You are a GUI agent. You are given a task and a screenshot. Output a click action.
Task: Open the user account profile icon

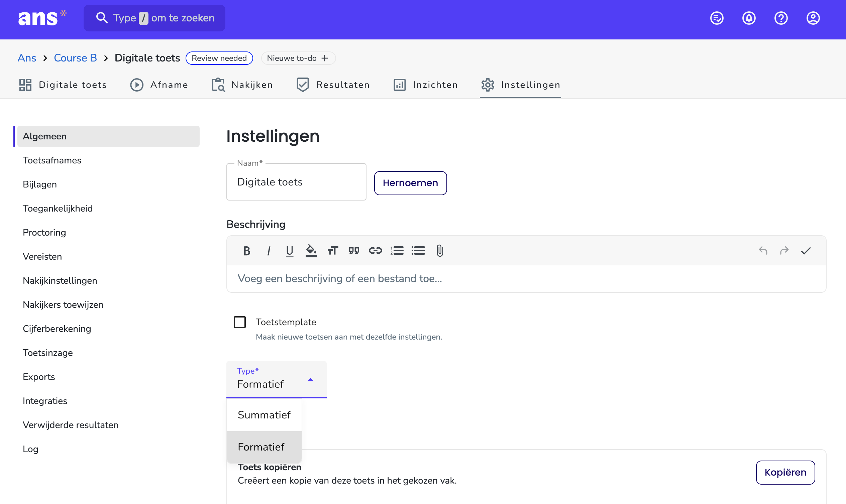click(x=813, y=18)
